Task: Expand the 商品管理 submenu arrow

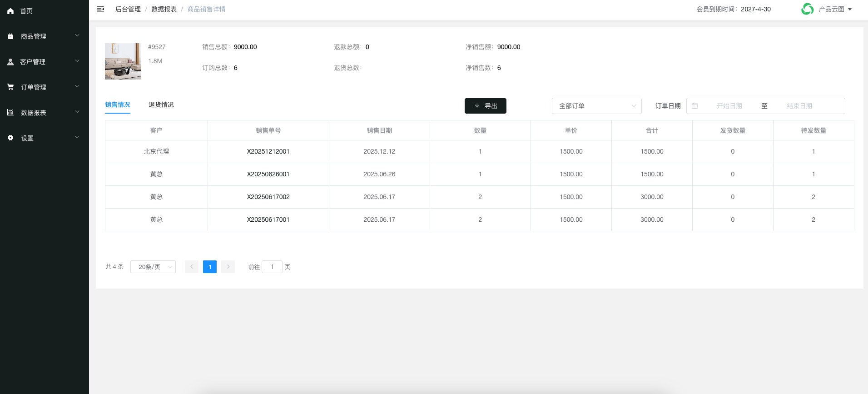Action: [77, 35]
